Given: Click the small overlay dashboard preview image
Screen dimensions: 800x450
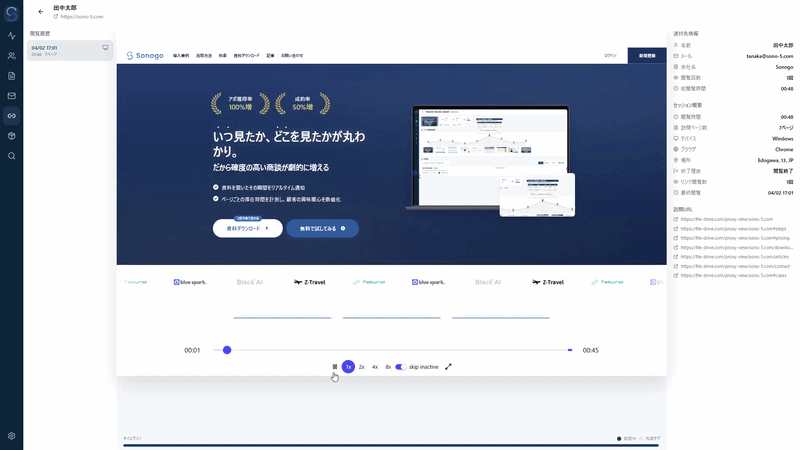Looking at the screenshot, I should 537,195.
